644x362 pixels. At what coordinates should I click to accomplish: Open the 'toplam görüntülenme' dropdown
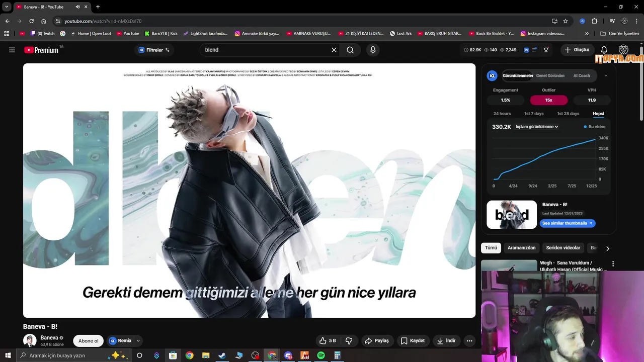tap(537, 127)
